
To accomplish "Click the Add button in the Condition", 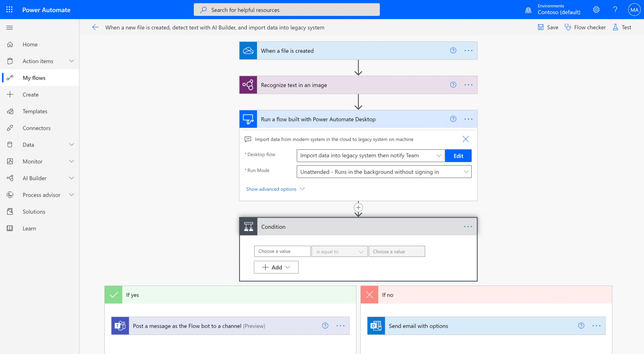I will [x=276, y=267].
